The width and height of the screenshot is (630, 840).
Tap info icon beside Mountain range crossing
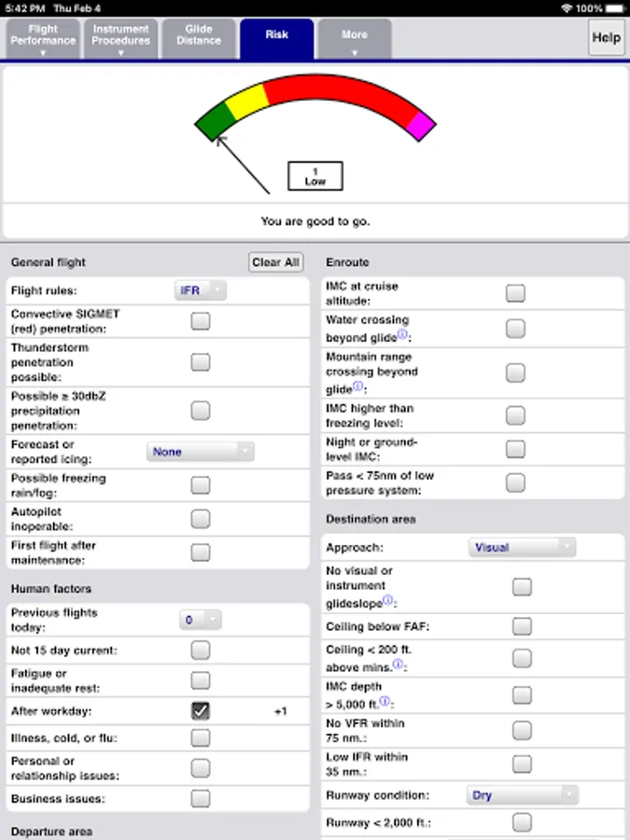point(357,387)
